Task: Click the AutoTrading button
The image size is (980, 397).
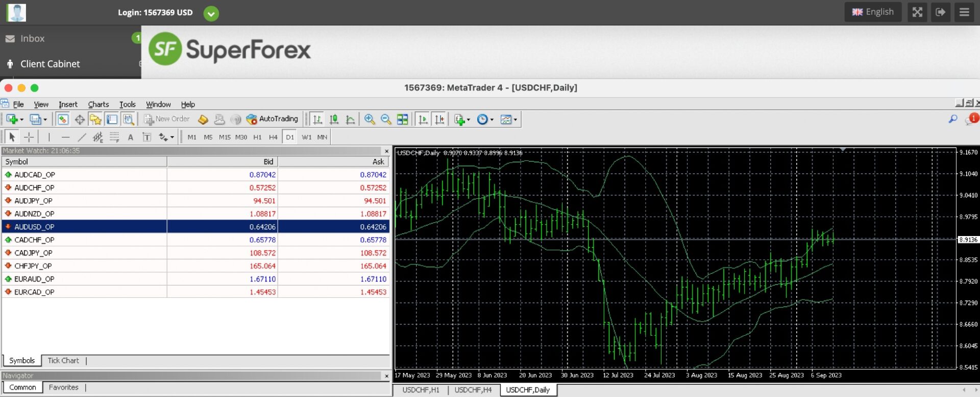Action: [272, 119]
